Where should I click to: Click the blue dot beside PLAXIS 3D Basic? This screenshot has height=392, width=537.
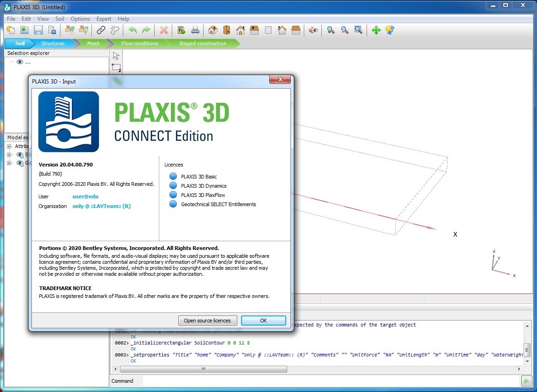click(x=173, y=176)
